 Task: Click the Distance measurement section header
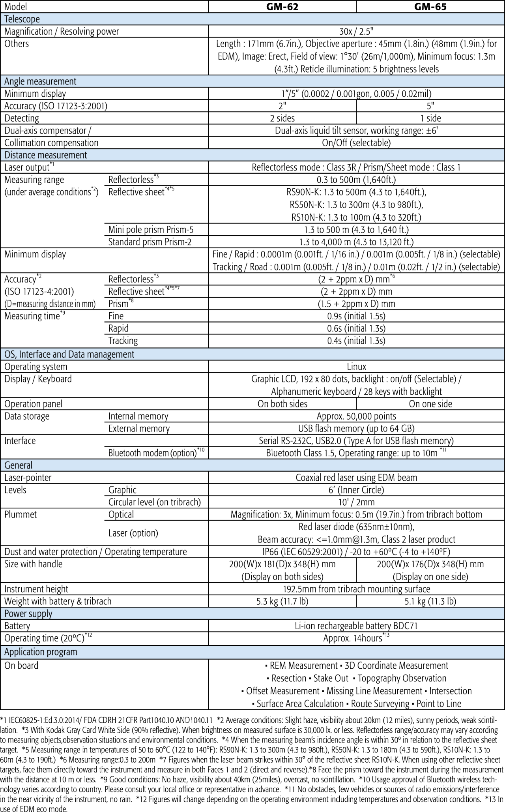(x=45, y=155)
